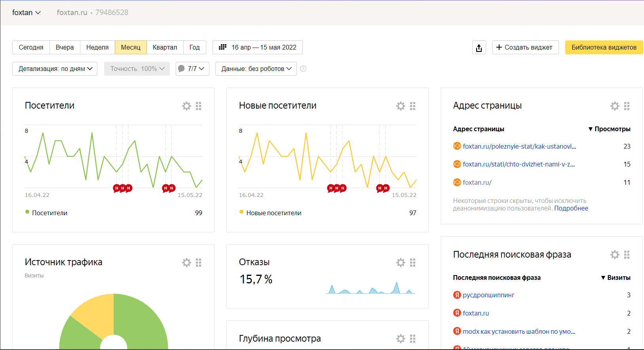This screenshot has width=644, height=350.
Task: Click the Отказы value 15,7 %
Action: (256, 279)
